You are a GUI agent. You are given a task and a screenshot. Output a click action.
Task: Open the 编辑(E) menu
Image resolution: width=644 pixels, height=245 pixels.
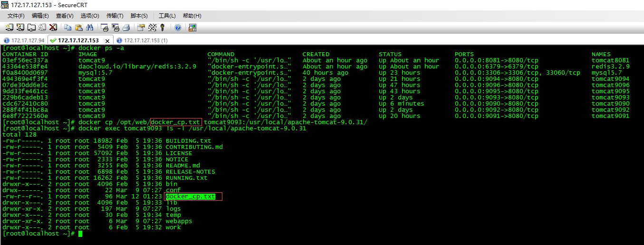point(40,16)
